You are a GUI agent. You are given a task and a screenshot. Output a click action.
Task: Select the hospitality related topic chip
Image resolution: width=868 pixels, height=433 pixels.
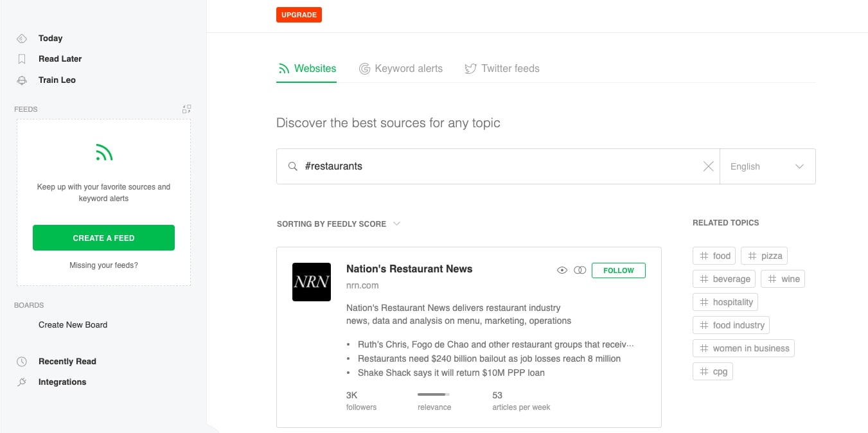(725, 301)
